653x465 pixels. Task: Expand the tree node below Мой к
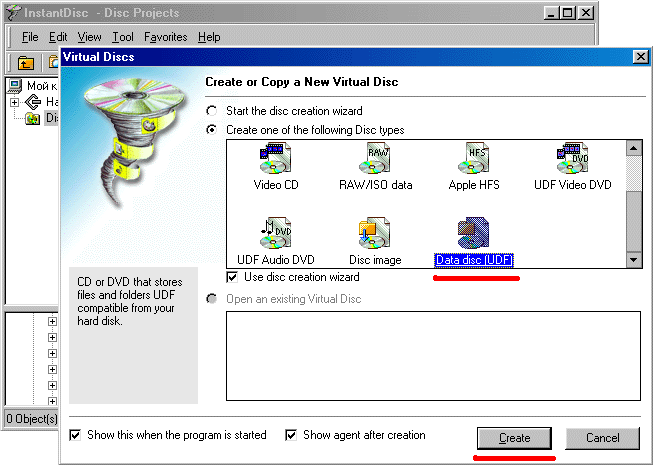(x=15, y=102)
